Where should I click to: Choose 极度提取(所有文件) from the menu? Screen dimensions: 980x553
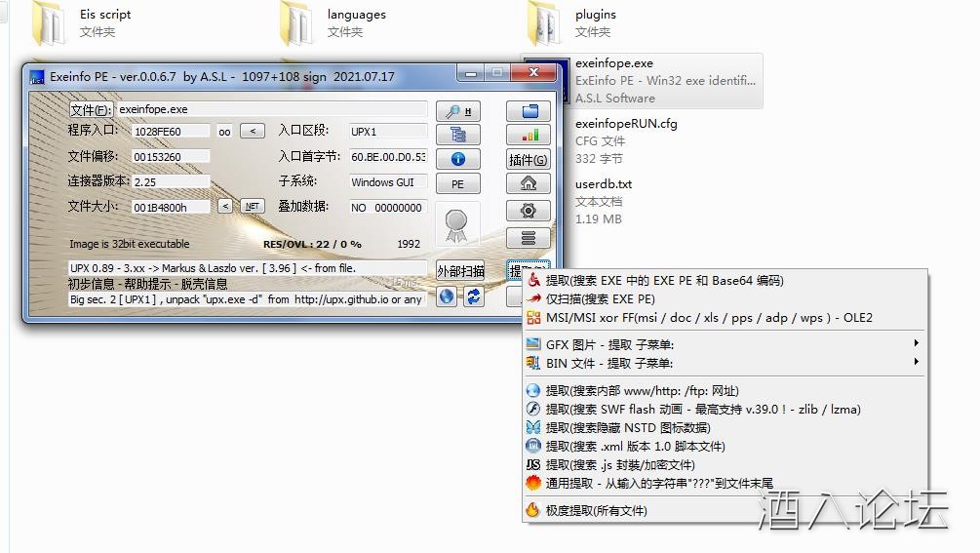tap(596, 510)
